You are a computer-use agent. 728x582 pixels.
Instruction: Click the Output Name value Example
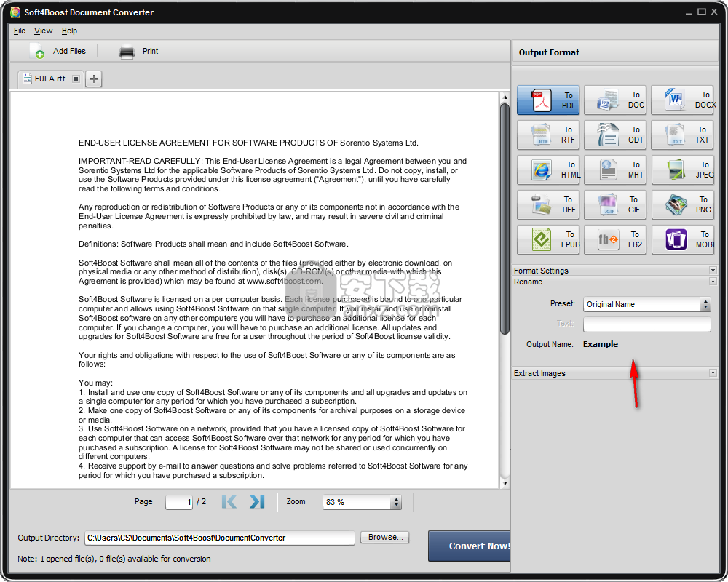[x=601, y=344]
